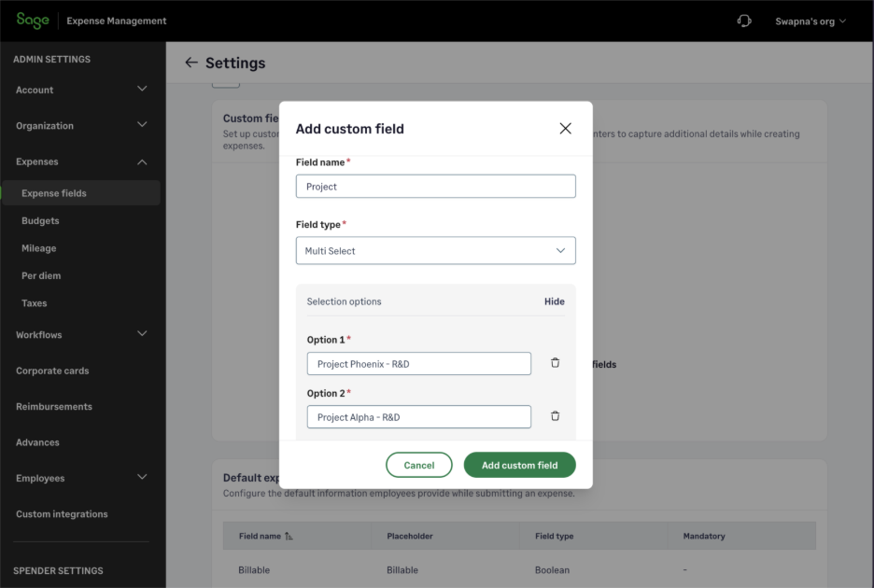Open support via the headset icon
The height and width of the screenshot is (588, 874).
coord(744,20)
